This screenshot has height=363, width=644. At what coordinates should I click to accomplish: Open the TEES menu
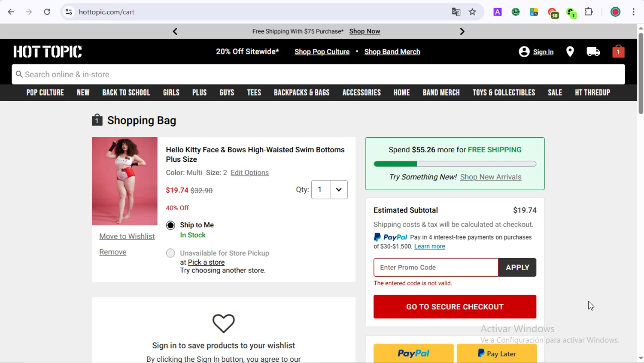pos(254,93)
